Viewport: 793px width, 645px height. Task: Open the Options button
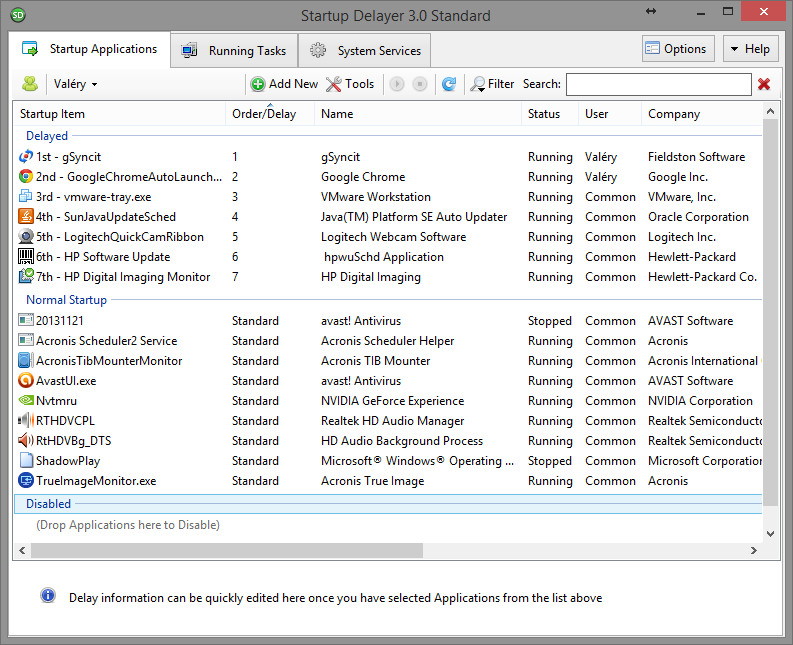tap(678, 49)
